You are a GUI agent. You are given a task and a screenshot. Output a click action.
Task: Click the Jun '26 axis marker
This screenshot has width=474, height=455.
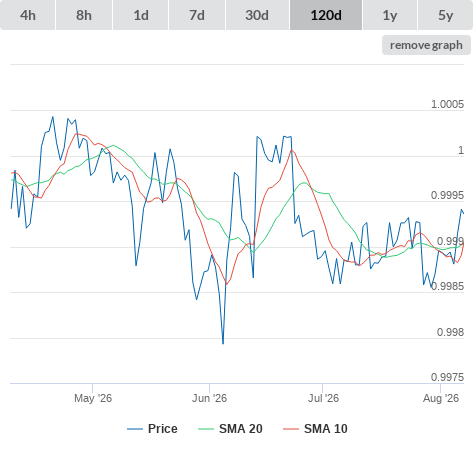coord(209,398)
